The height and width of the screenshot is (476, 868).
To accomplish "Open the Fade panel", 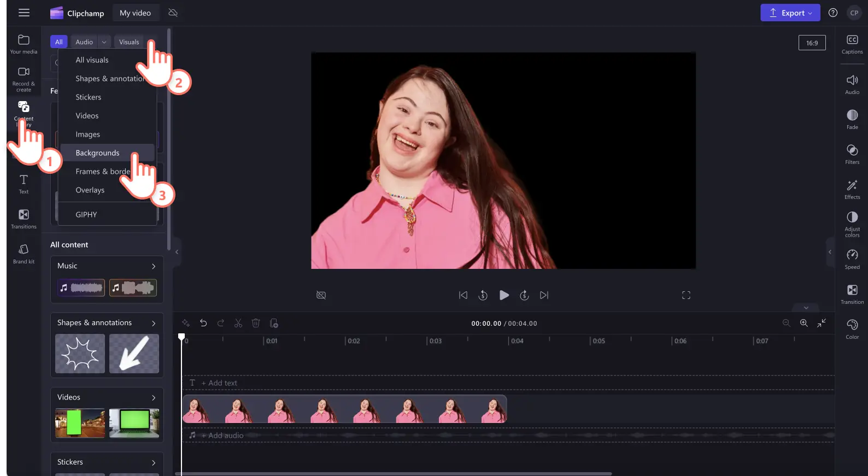I will tap(852, 120).
